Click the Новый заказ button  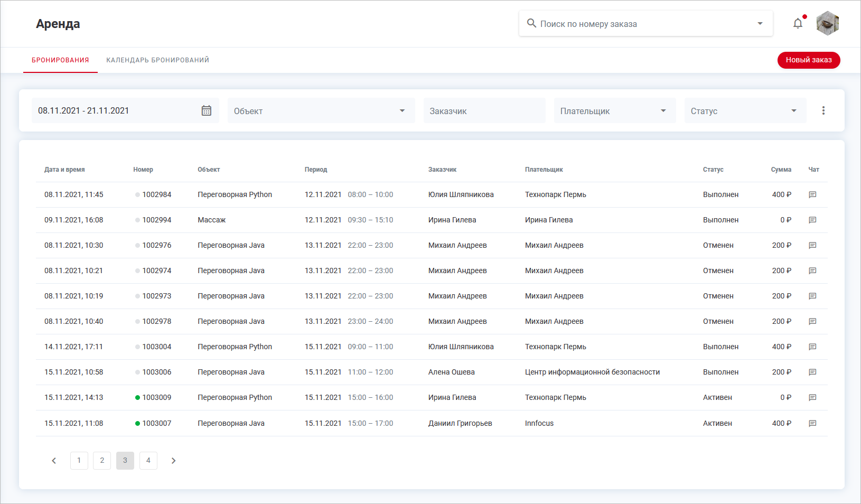808,60
